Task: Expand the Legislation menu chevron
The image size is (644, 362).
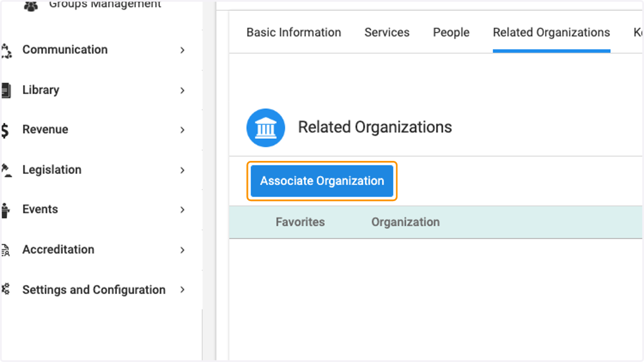Action: pyautogui.click(x=182, y=170)
